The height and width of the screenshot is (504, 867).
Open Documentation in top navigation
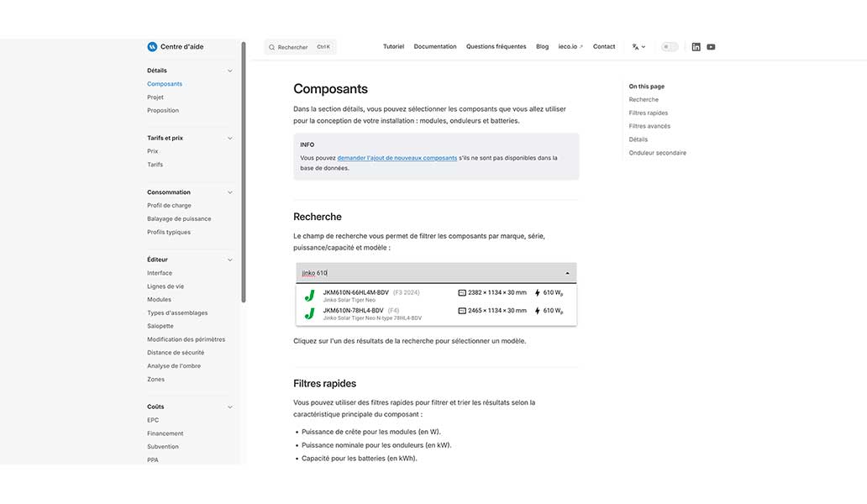tap(435, 47)
